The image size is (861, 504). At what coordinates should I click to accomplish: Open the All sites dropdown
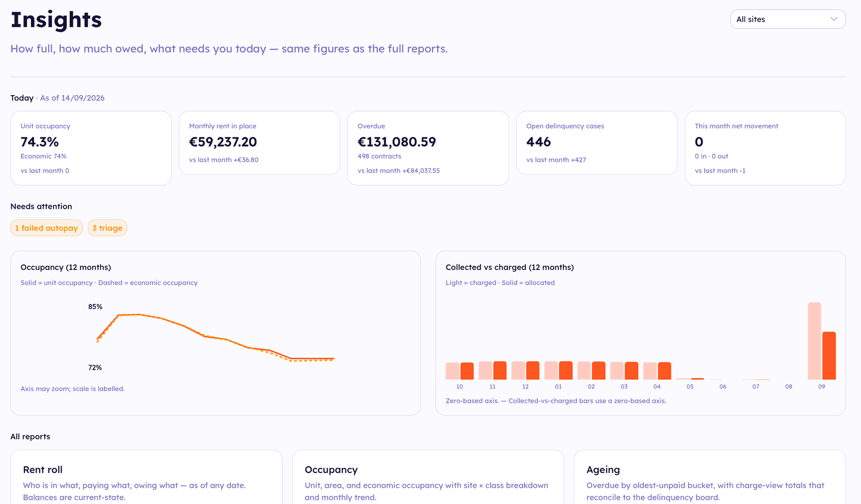coord(788,19)
